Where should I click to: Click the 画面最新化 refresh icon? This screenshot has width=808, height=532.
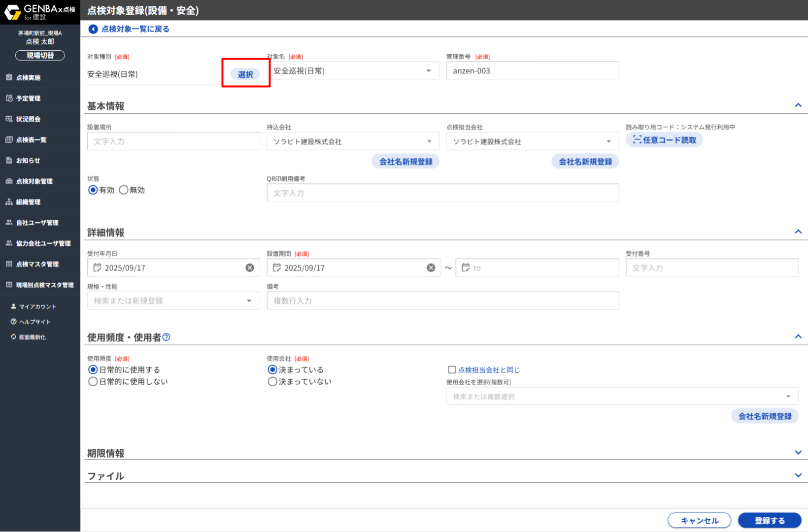pyautogui.click(x=13, y=337)
